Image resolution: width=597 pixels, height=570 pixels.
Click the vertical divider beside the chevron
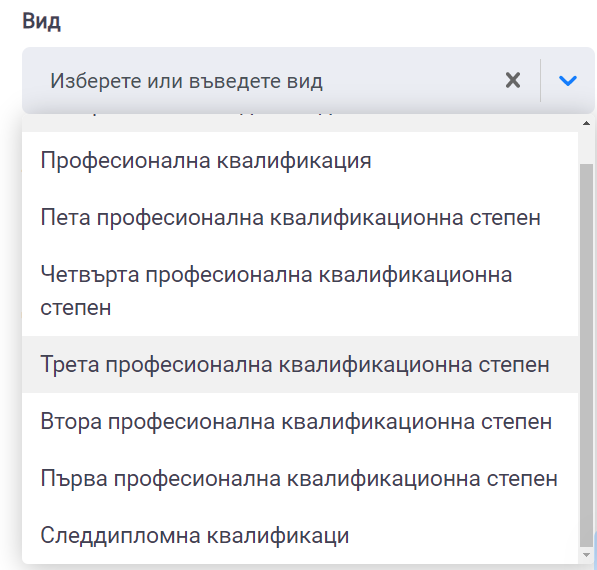click(540, 80)
